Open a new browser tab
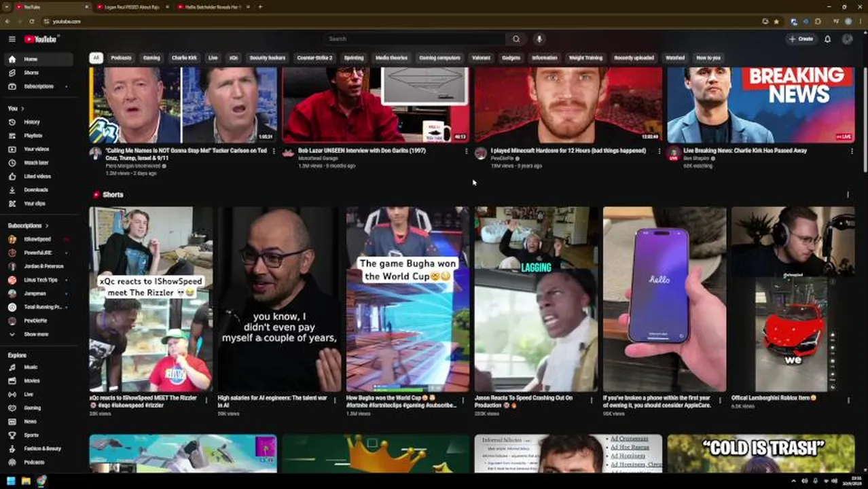Image resolution: width=868 pixels, height=489 pixels. coord(260,7)
